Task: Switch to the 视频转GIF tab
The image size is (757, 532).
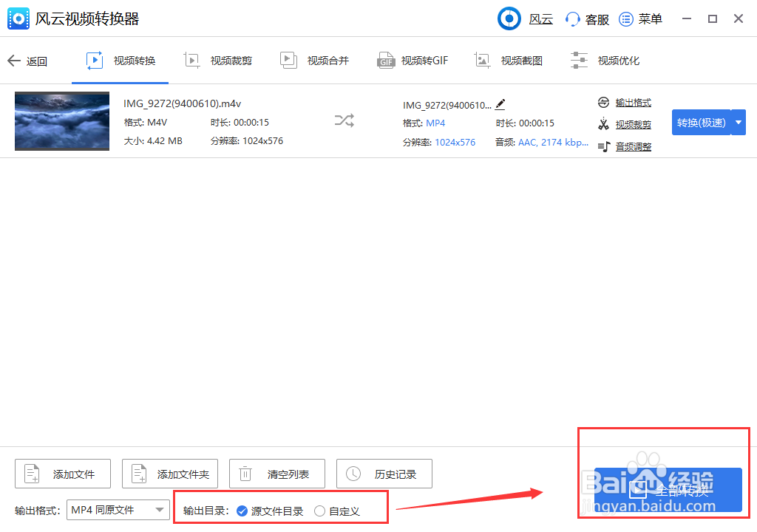Action: [x=413, y=61]
